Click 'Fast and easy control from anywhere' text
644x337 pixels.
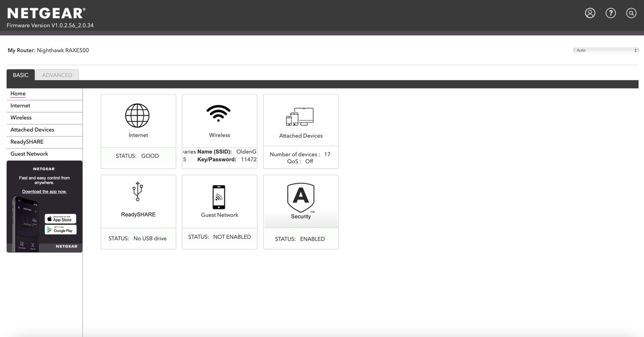[x=44, y=180]
